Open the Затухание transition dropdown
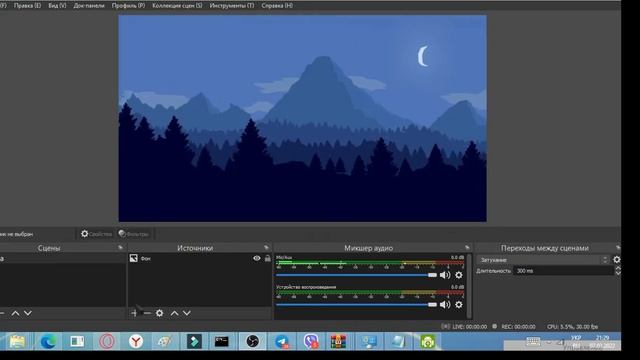This screenshot has height=360, width=640. 543,260
